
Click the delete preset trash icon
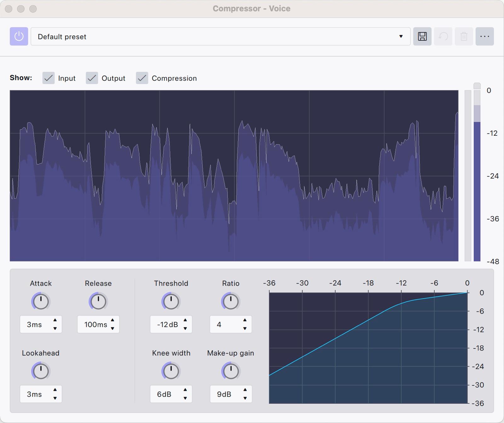click(x=464, y=37)
